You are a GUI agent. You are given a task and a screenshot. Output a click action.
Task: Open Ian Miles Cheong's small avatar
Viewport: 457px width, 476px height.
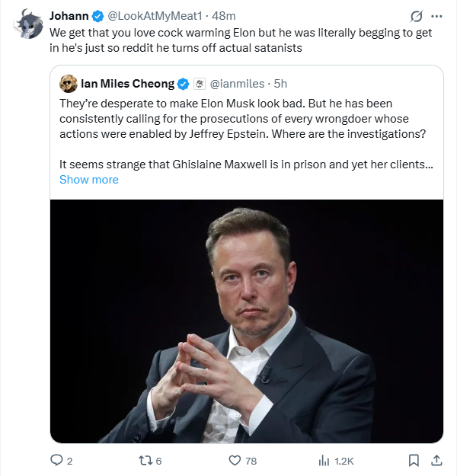pos(68,84)
